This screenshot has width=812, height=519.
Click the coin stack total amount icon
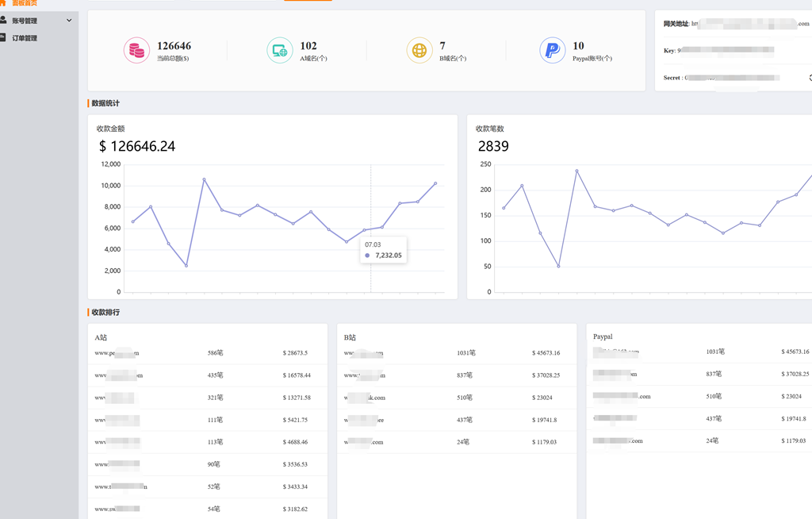[136, 51]
